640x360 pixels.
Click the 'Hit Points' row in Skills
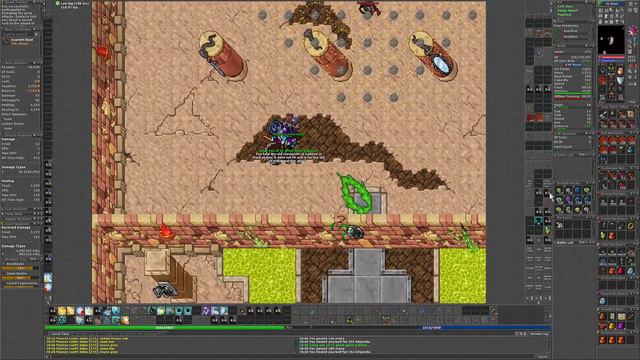click(x=573, y=69)
